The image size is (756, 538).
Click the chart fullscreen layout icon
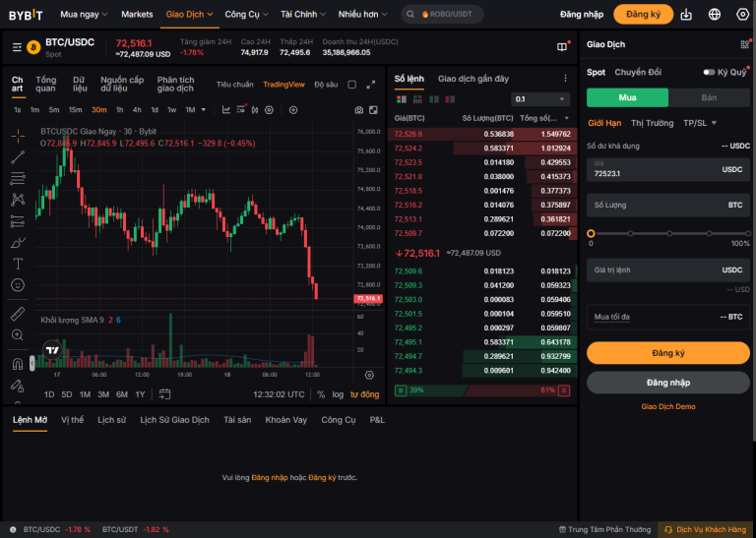coord(373,110)
